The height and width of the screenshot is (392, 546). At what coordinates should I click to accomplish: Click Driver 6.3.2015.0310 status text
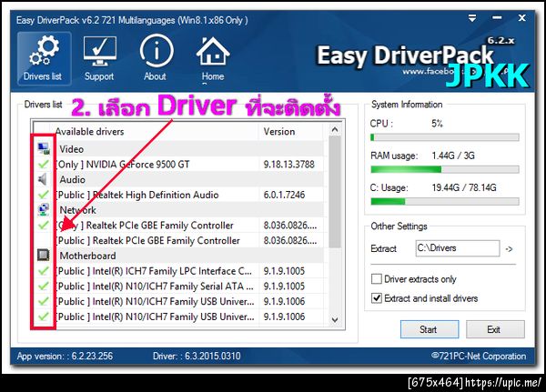coord(197,356)
